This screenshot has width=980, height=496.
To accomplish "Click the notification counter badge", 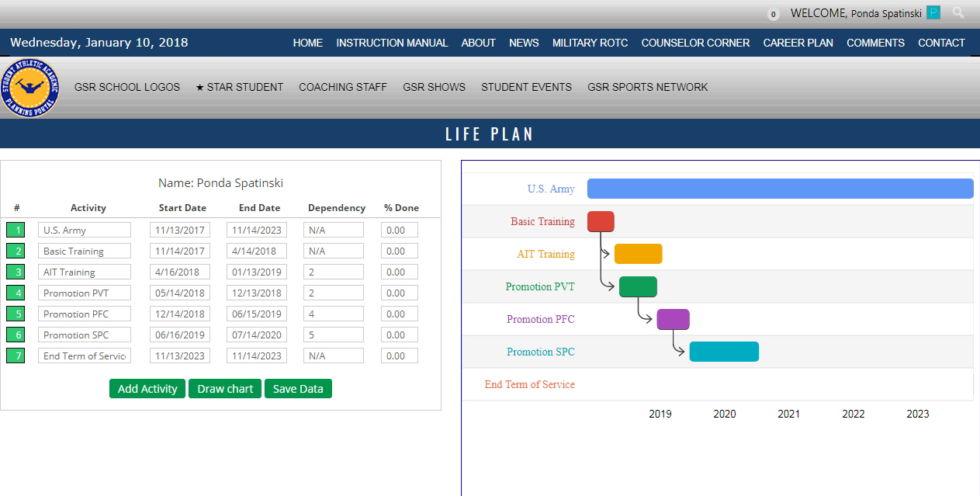I will [x=773, y=14].
